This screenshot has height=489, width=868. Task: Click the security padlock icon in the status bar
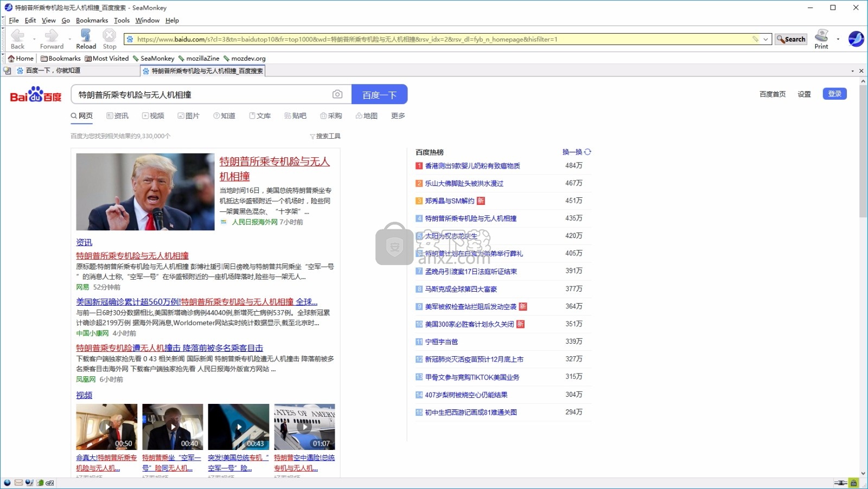point(853,482)
